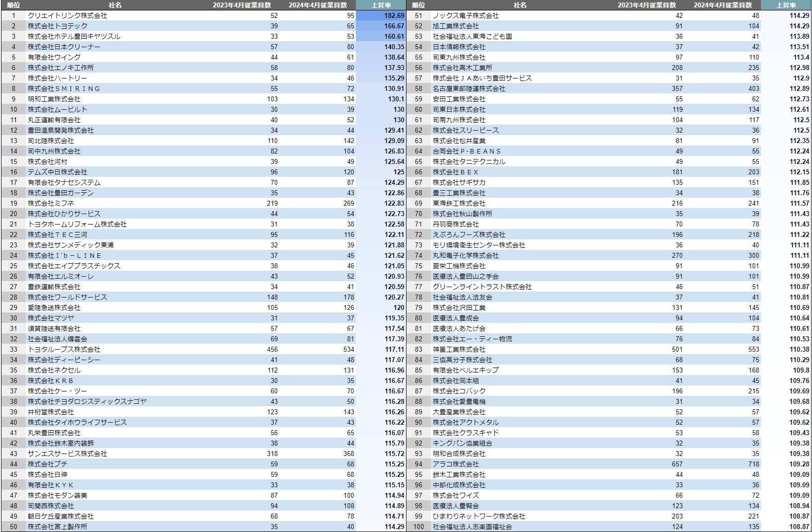The height and width of the screenshot is (532, 812).
Task: Click 有限会社ベルエキップ in the table
Action: [x=466, y=370]
